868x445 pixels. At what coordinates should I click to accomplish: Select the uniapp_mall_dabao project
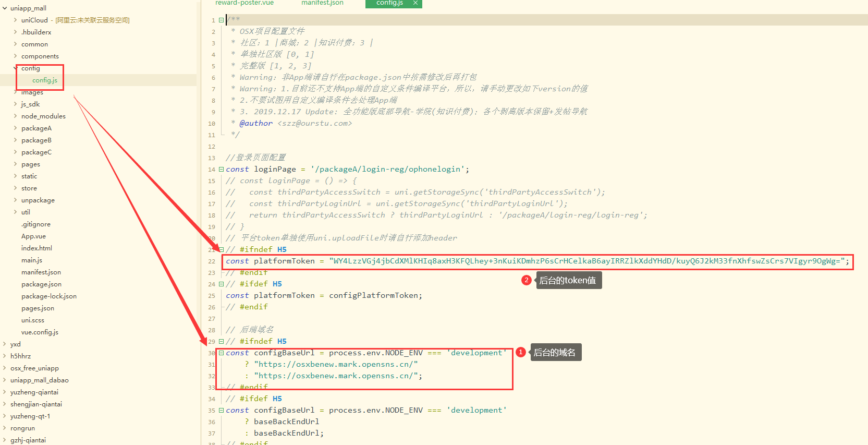[x=40, y=380]
